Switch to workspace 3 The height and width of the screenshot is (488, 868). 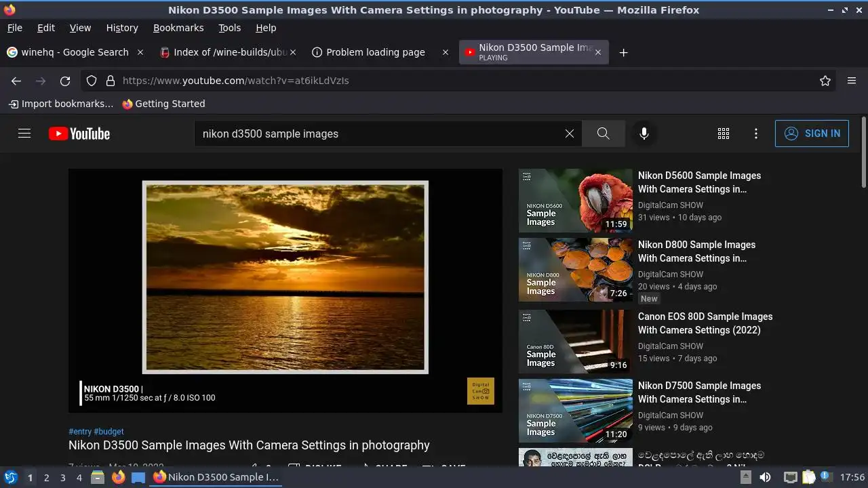coord(62,478)
